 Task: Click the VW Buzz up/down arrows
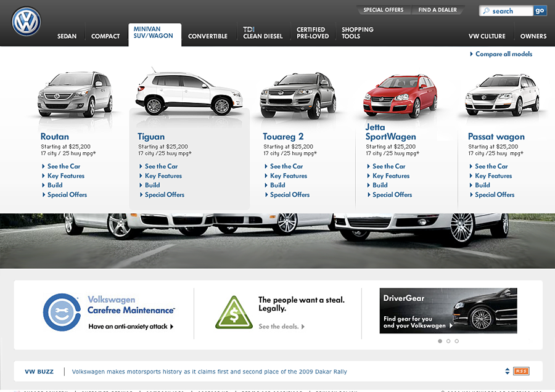508,371
